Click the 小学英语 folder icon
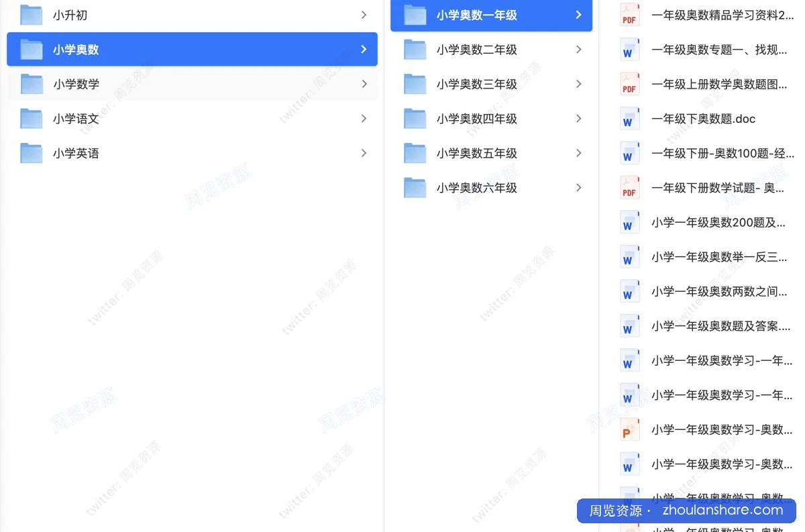This screenshot has width=805, height=532. [x=32, y=153]
